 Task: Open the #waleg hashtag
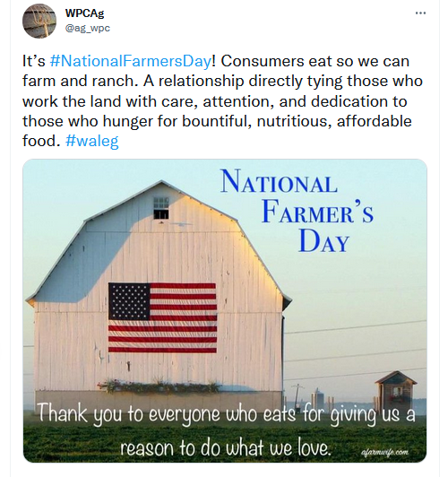coord(91,141)
